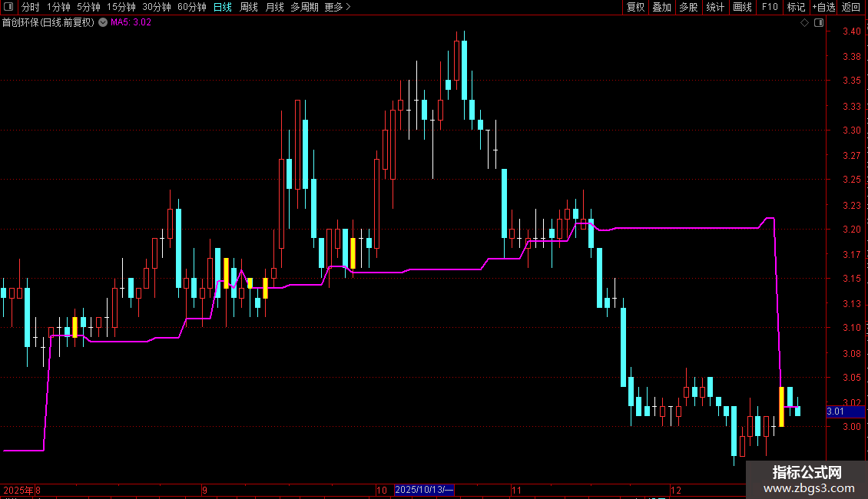Click the 统计 statistics button

coord(715,7)
